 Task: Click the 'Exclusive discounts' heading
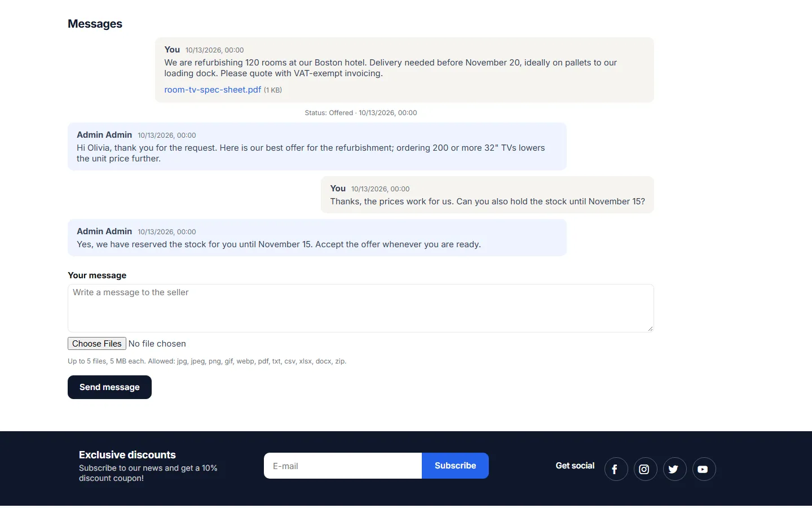pyautogui.click(x=127, y=455)
